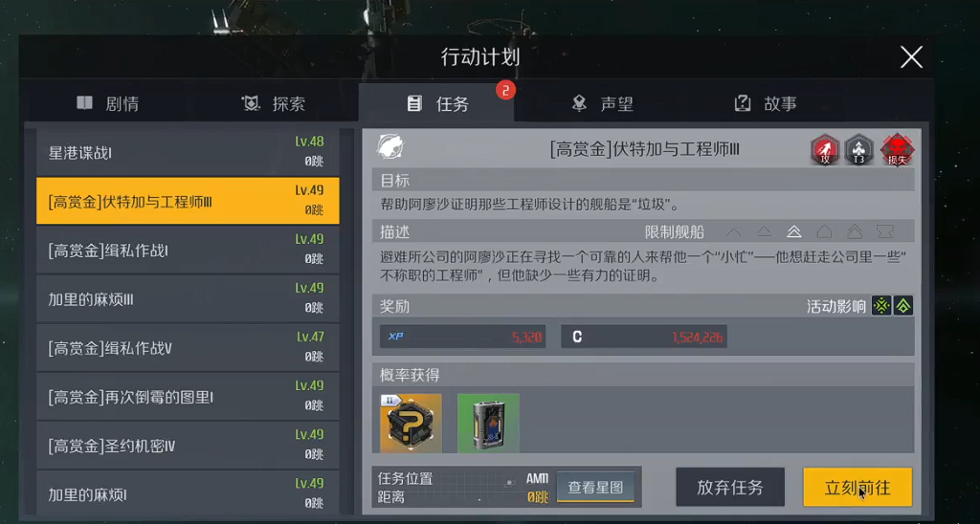Open the 剧情 story tab
This screenshot has height=524, width=980.
pos(108,103)
